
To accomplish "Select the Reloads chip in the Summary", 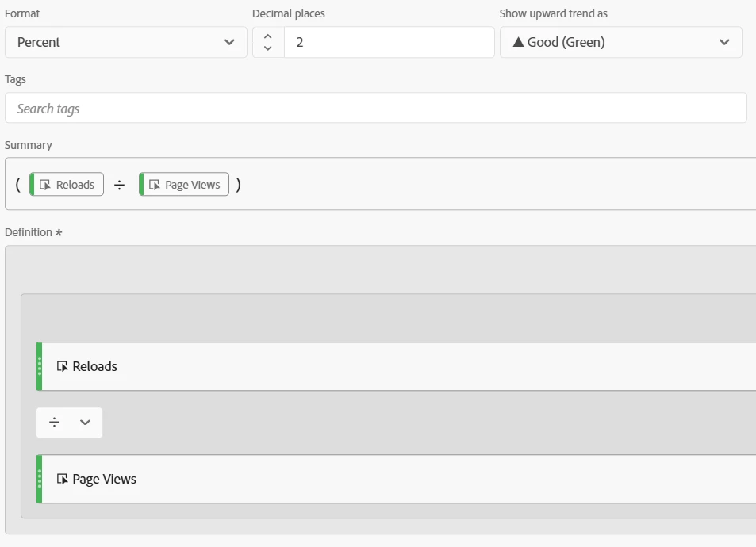I will point(67,185).
